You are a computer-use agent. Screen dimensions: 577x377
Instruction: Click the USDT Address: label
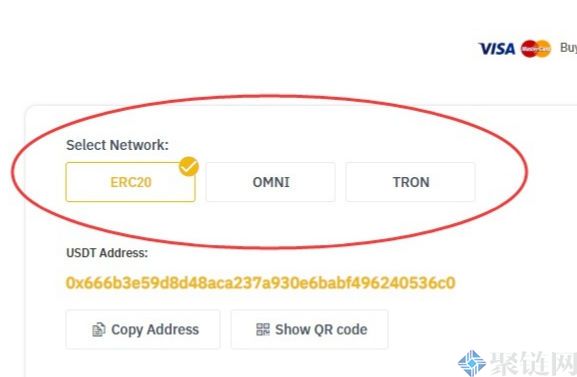pyautogui.click(x=107, y=253)
